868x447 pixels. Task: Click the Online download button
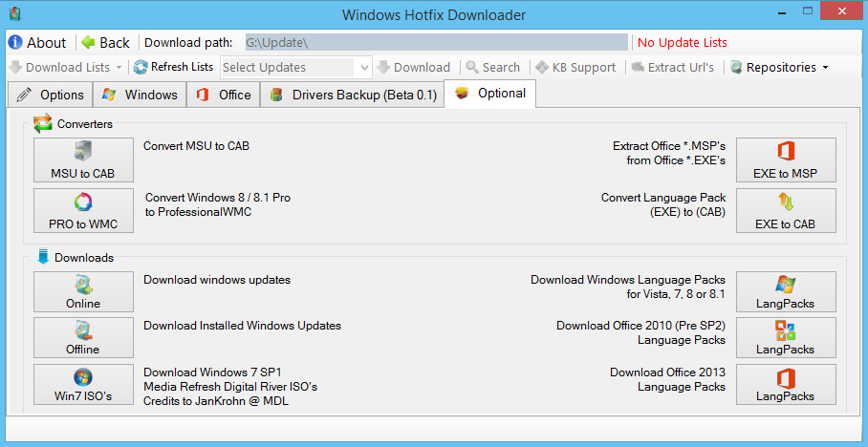click(83, 291)
